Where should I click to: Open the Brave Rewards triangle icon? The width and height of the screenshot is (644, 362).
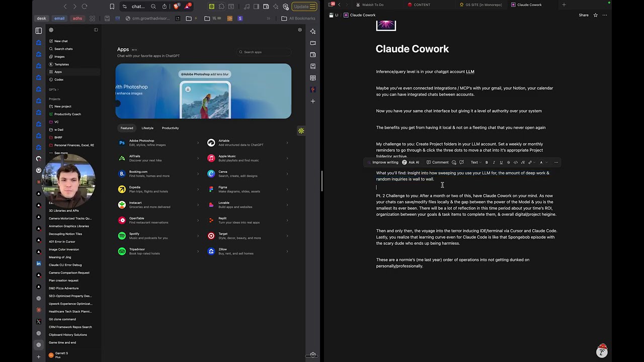click(x=188, y=7)
